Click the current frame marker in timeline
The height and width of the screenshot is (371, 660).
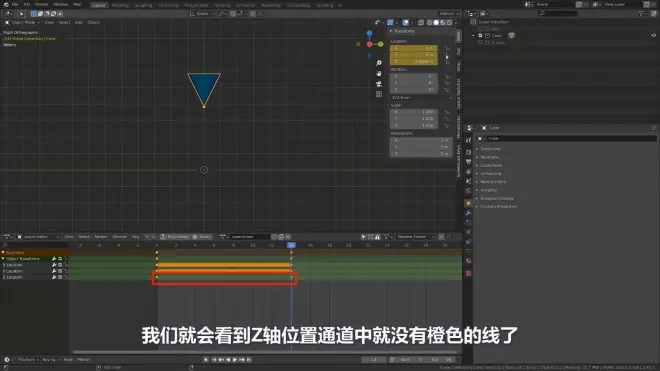pyautogui.click(x=291, y=245)
